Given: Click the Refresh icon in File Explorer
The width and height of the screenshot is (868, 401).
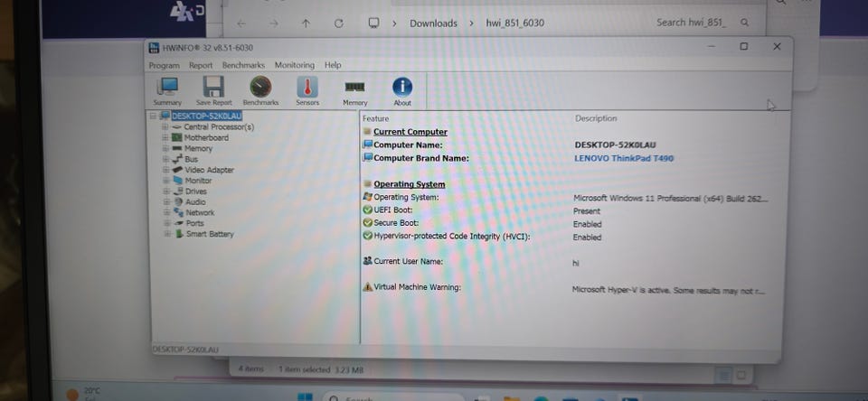Looking at the screenshot, I should tap(339, 23).
